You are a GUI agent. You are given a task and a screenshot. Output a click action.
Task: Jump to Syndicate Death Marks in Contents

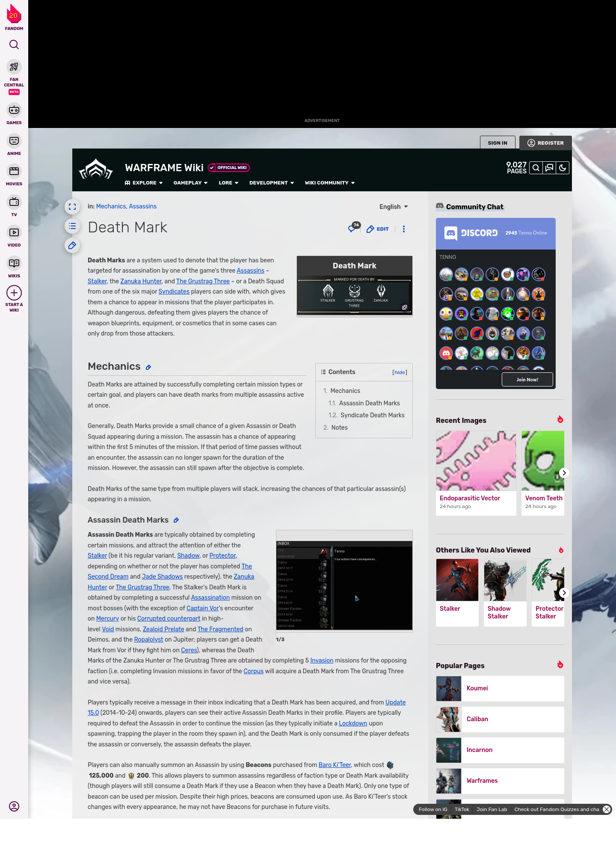[x=366, y=415]
